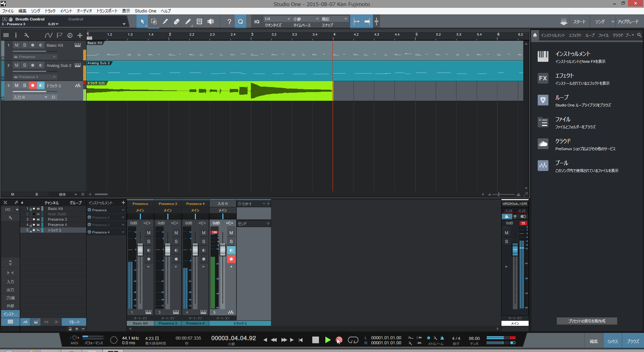Toggle monitor on トラック 3 track
Image resolution: width=644 pixels, height=352 pixels.
(x=41, y=85)
